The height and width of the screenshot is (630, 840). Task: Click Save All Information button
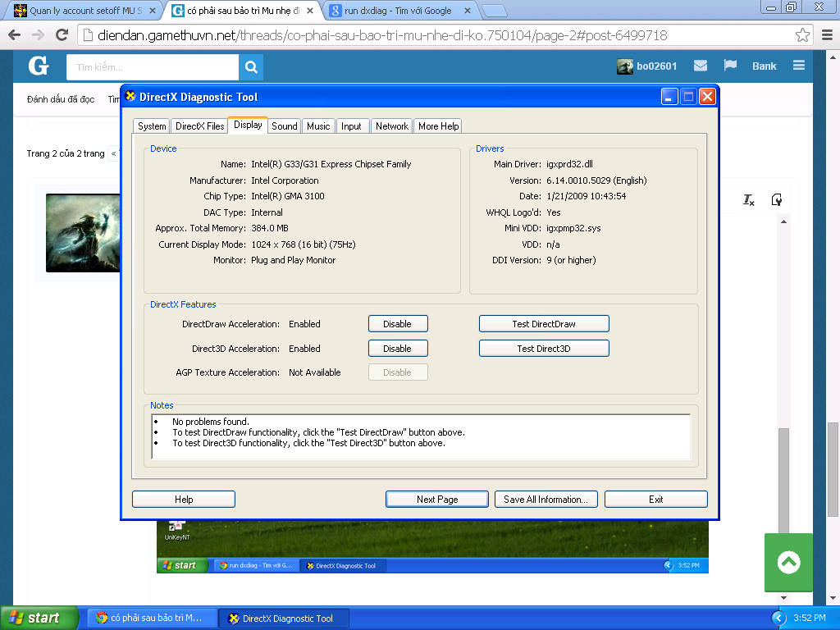546,500
